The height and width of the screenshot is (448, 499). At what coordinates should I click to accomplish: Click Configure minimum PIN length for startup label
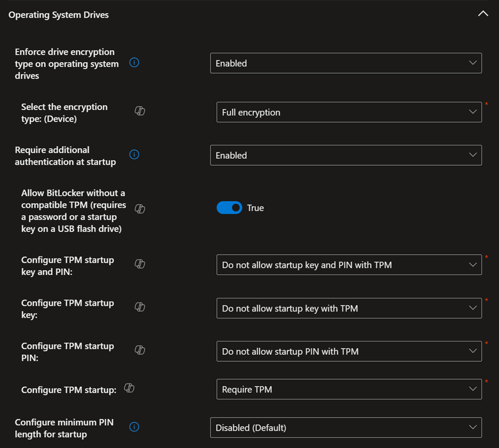tap(65, 428)
